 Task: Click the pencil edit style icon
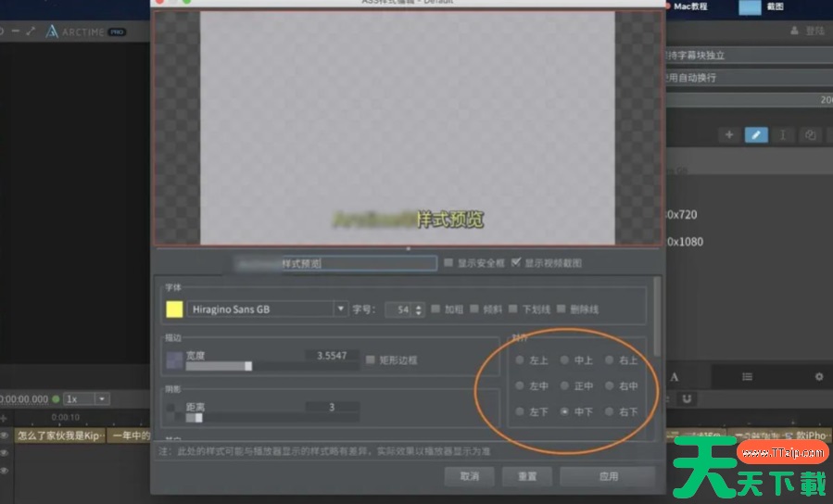click(756, 135)
